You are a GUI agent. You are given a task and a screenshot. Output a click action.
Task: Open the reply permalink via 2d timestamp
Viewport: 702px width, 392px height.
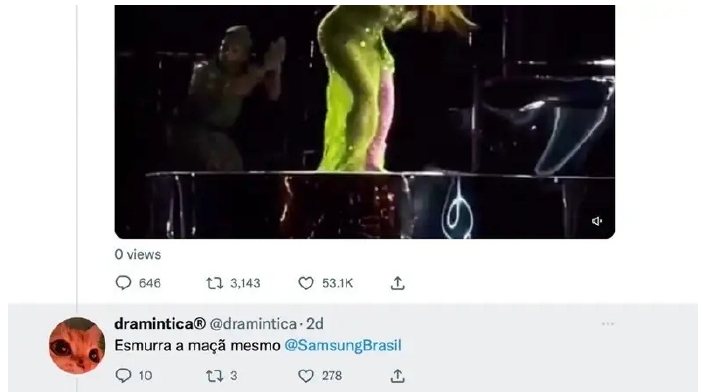tap(315, 324)
